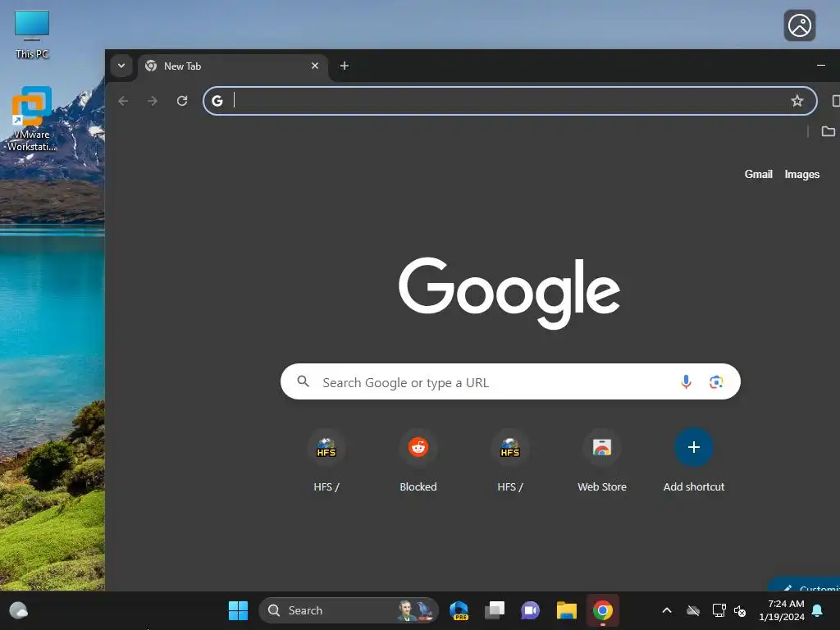Open the Teams chat taskbar icon
The width and height of the screenshot is (840, 630).
point(531,610)
